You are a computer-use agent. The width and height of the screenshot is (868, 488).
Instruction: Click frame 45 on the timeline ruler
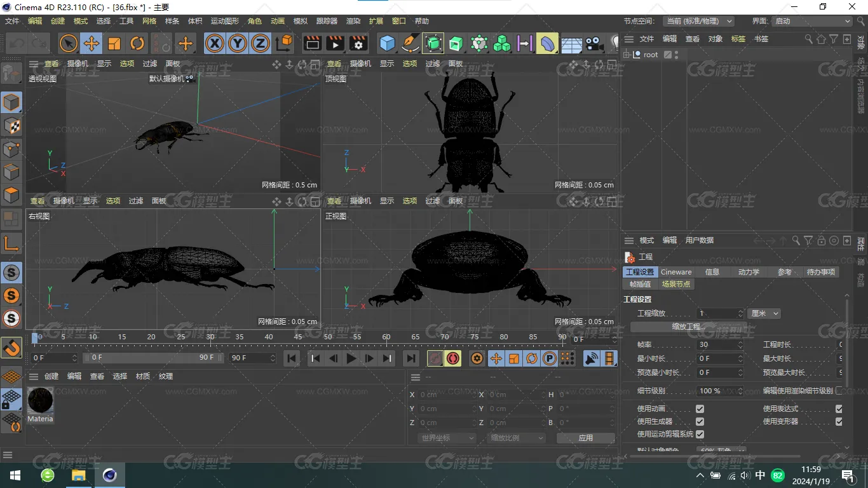point(298,337)
